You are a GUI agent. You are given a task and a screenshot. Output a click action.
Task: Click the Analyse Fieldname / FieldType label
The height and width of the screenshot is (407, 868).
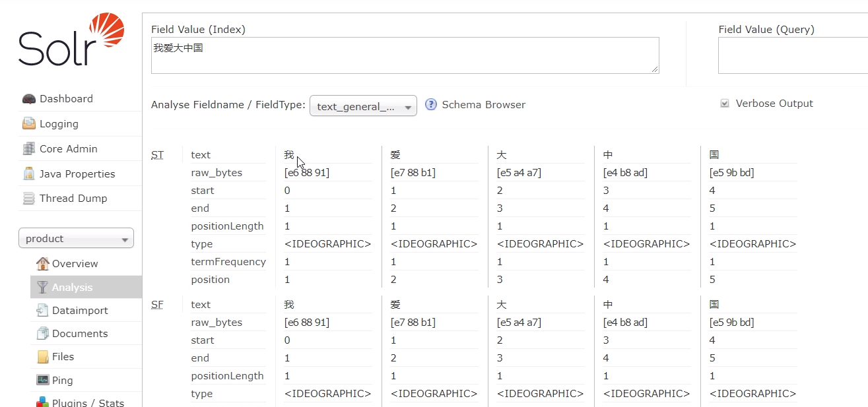pyautogui.click(x=228, y=105)
